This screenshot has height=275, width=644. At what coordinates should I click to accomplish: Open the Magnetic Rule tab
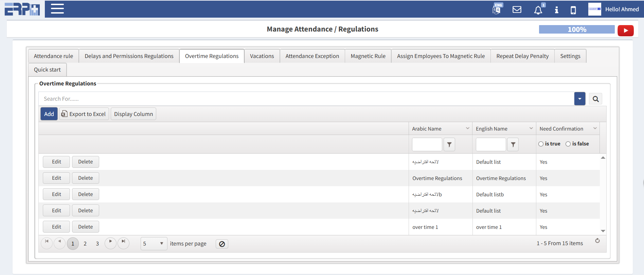tap(368, 56)
